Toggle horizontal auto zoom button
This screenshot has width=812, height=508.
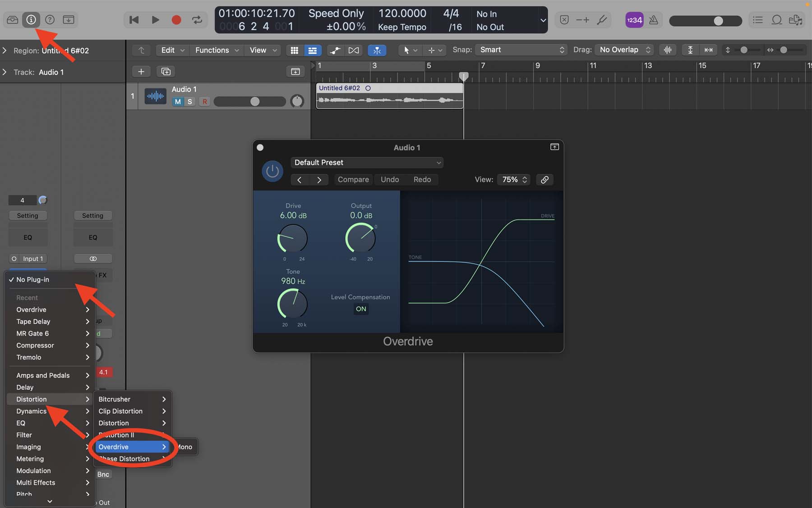tap(709, 50)
